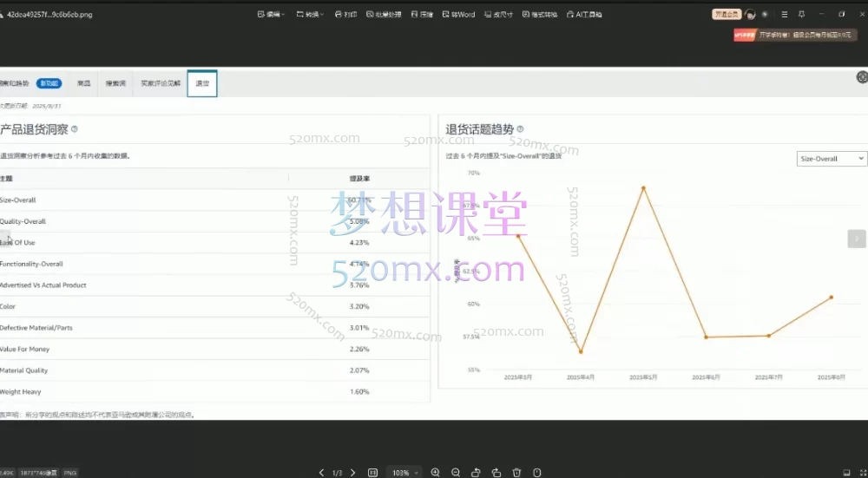Click the PNG format label in status bar
Viewport: 868px width, 478px height.
(69, 473)
